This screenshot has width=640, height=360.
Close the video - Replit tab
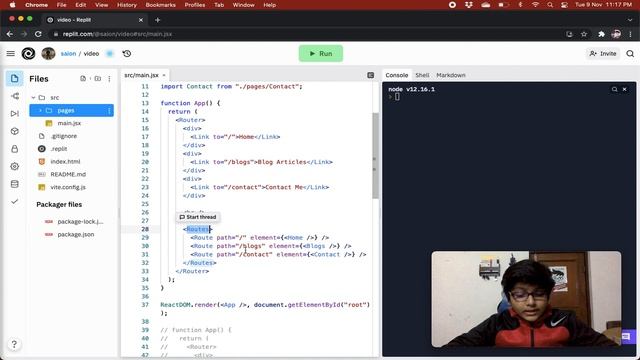pos(141,20)
